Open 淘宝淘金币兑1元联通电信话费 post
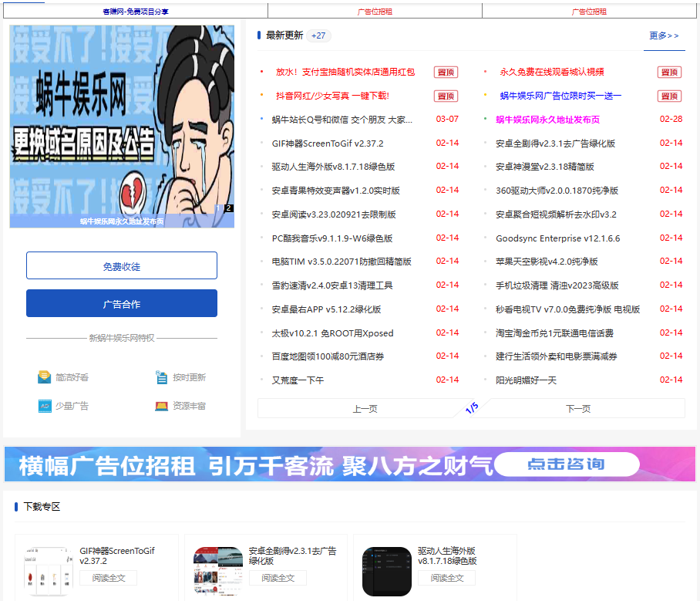Viewport: 700px width, 601px height. (x=554, y=333)
